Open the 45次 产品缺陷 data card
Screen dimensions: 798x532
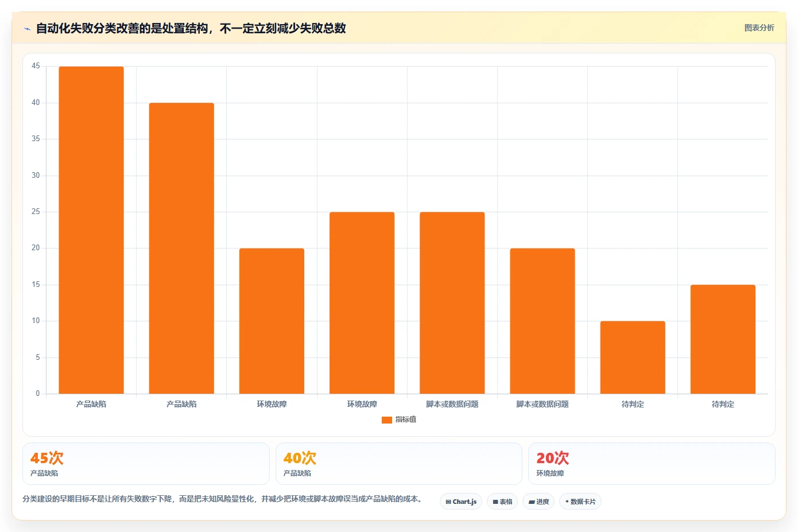(146, 464)
